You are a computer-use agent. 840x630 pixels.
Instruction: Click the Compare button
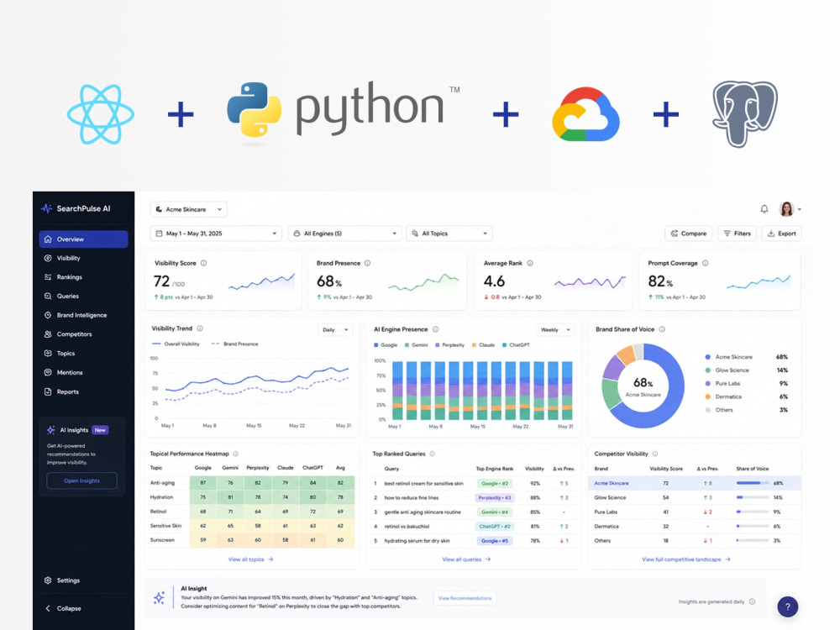coord(689,234)
